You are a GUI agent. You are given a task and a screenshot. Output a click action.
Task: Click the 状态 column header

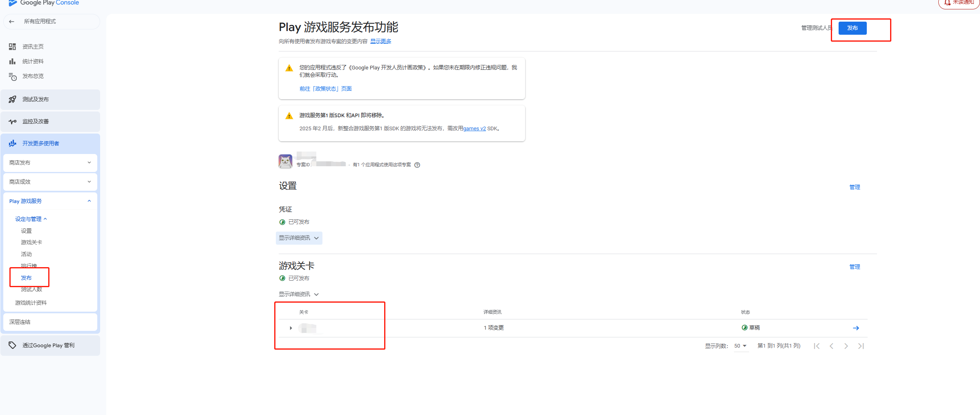point(745,312)
